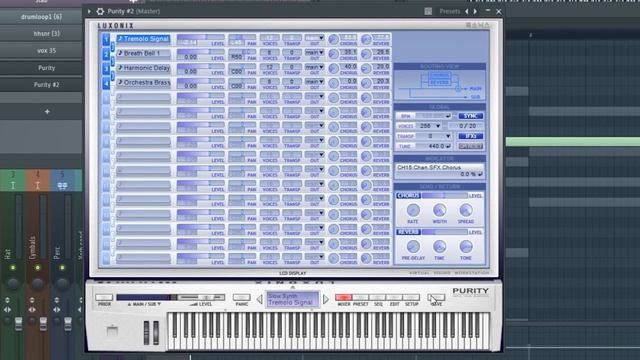Image resolution: width=640 pixels, height=360 pixels.
Task: Click Orchestra Brass reverb send knob
Action: coord(366,84)
